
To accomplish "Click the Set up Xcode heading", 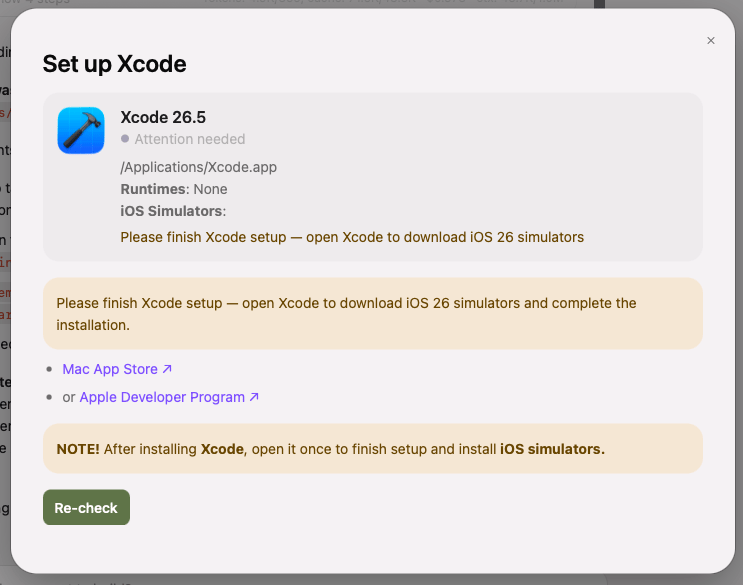I will click(114, 64).
